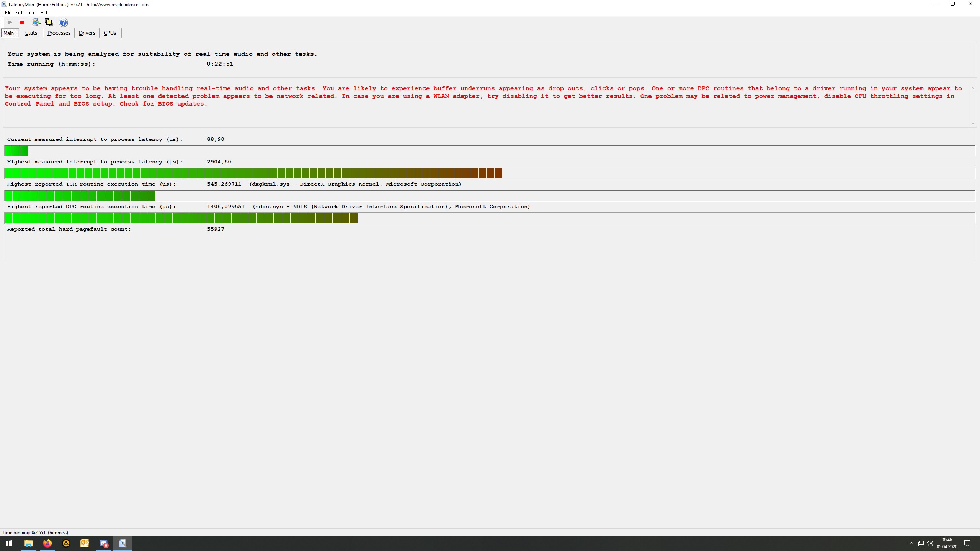Open the Processes tab
Screen dimensions: 980x551
pos(59,33)
